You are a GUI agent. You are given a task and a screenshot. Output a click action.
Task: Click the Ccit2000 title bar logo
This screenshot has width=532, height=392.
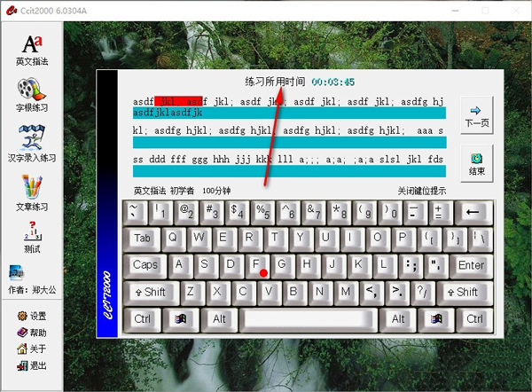(12, 11)
